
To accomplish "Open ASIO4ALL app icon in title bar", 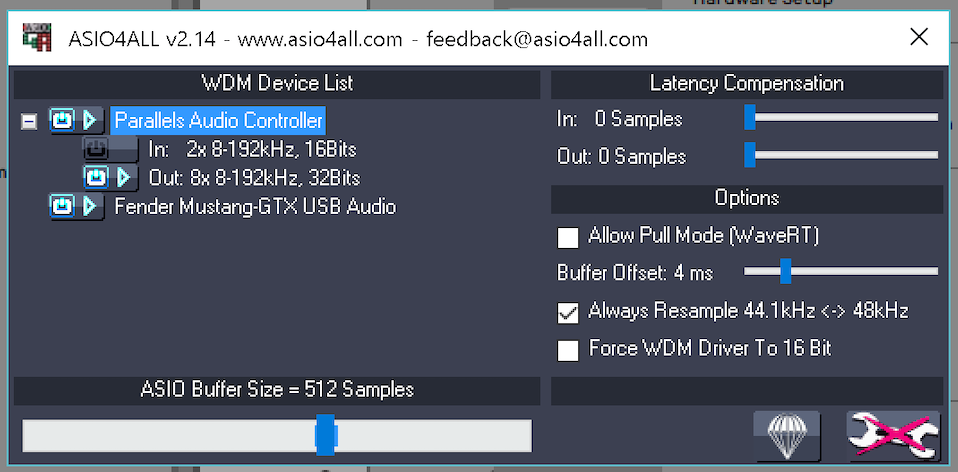I will (37, 38).
